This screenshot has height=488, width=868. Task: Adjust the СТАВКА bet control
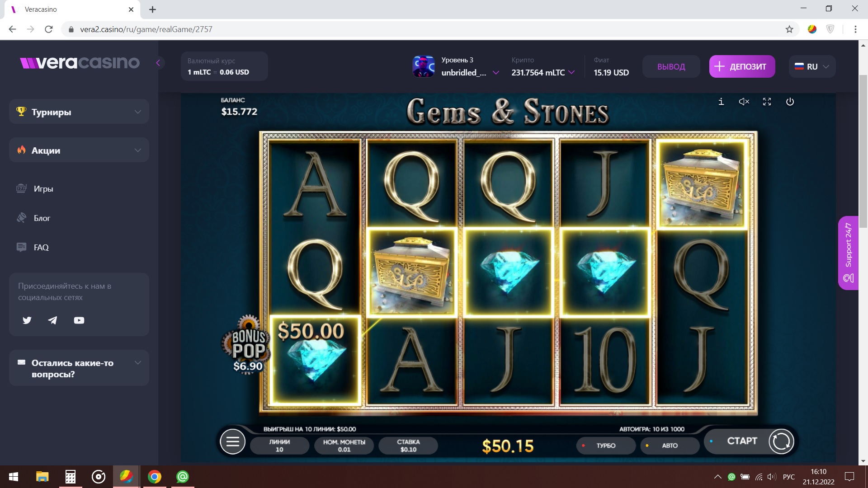click(408, 446)
